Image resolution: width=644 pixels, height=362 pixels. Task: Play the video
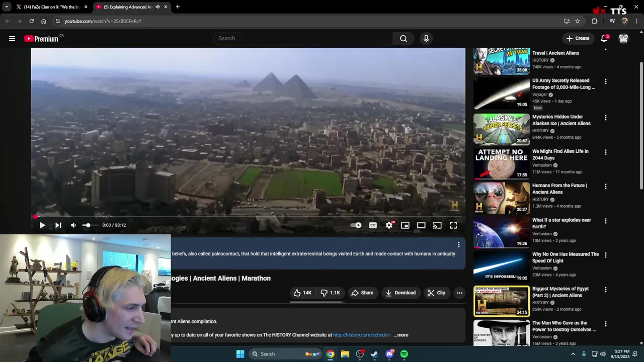pyautogui.click(x=42, y=225)
